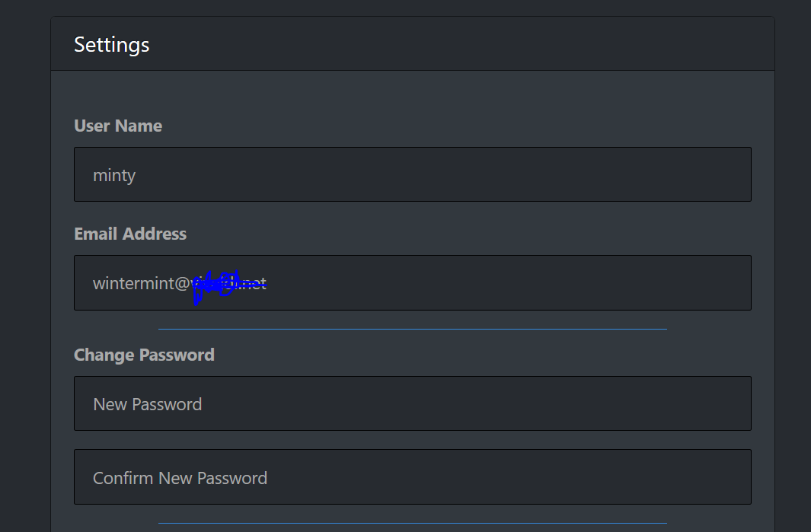The height and width of the screenshot is (532, 811).
Task: Click the divider line below Email Address field
Action: [x=412, y=329]
